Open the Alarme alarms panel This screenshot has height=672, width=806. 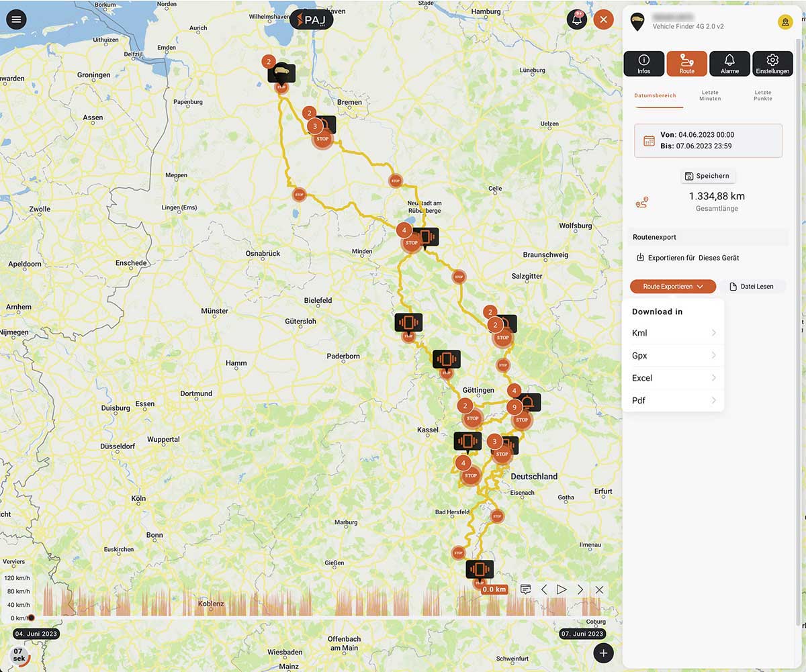point(729,62)
